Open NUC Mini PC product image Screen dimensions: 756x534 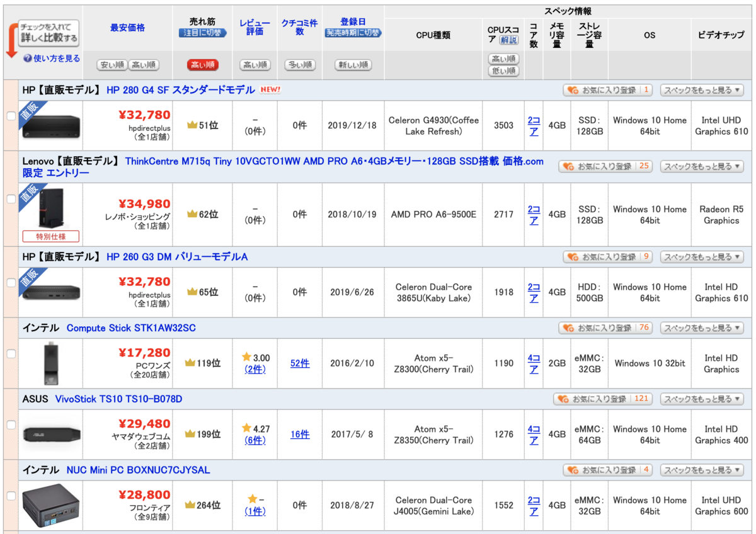52,506
